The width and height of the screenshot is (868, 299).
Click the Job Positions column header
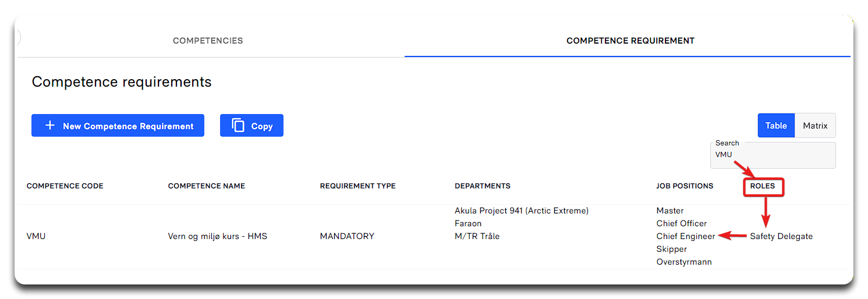(685, 186)
